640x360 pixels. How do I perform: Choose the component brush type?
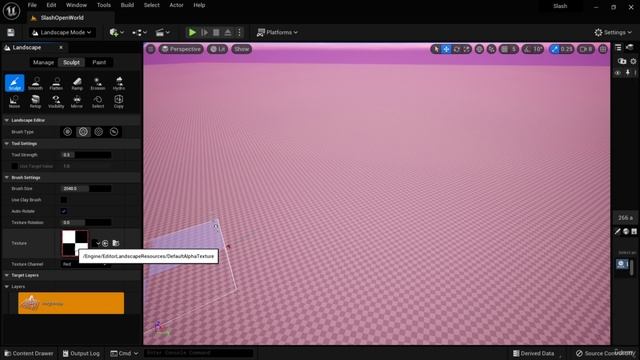(114, 132)
